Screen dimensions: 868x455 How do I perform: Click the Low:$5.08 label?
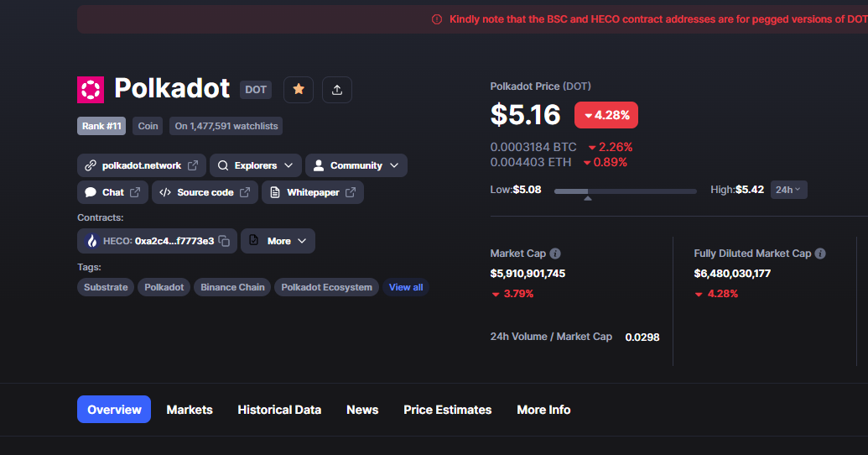click(516, 190)
